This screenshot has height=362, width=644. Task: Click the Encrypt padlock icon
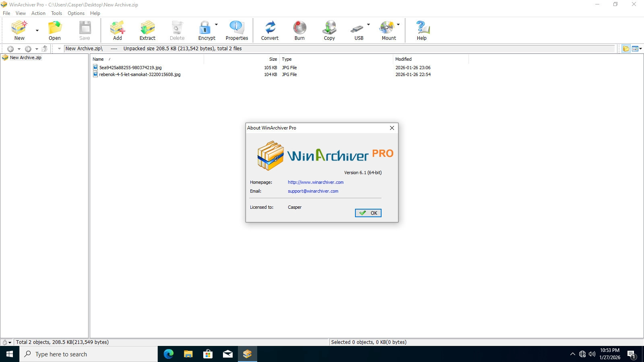click(x=205, y=28)
